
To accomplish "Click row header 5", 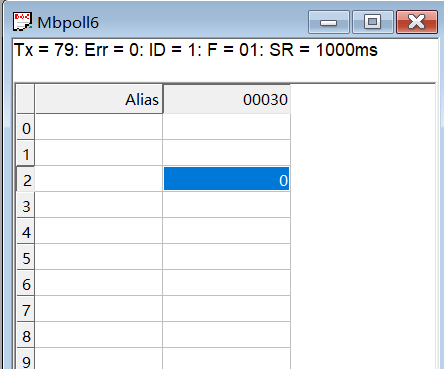I will (26, 257).
